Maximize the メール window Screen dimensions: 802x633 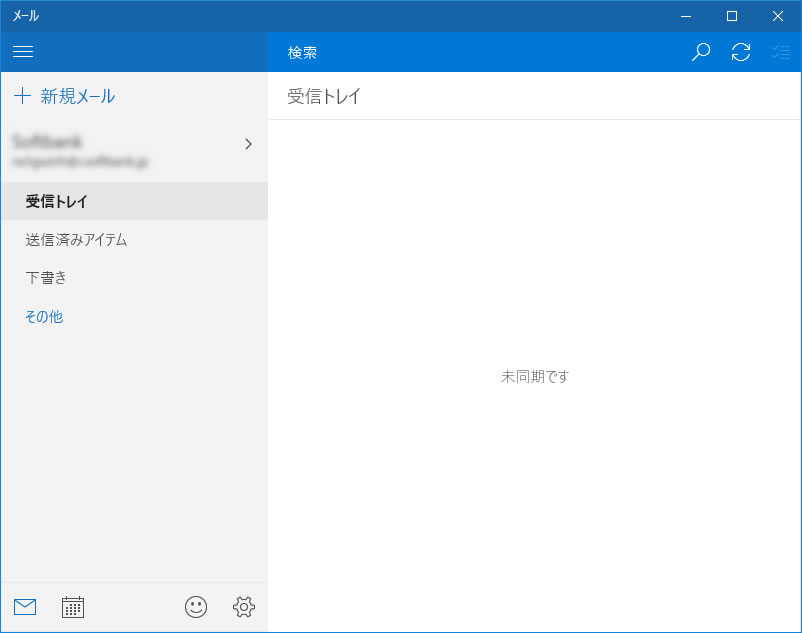tap(732, 16)
